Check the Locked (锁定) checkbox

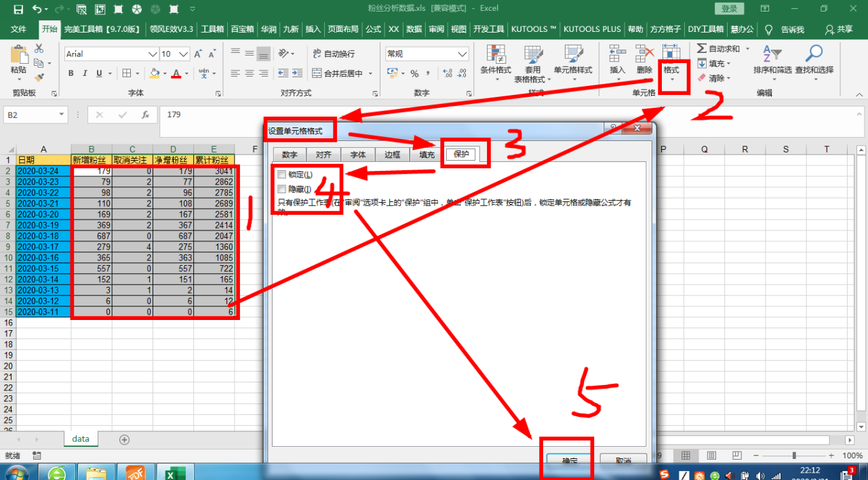pyautogui.click(x=281, y=174)
